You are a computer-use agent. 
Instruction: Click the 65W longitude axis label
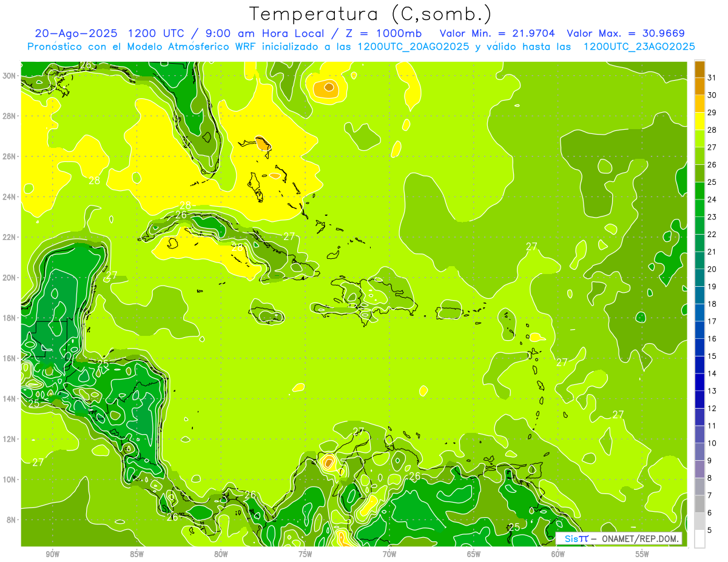[474, 554]
